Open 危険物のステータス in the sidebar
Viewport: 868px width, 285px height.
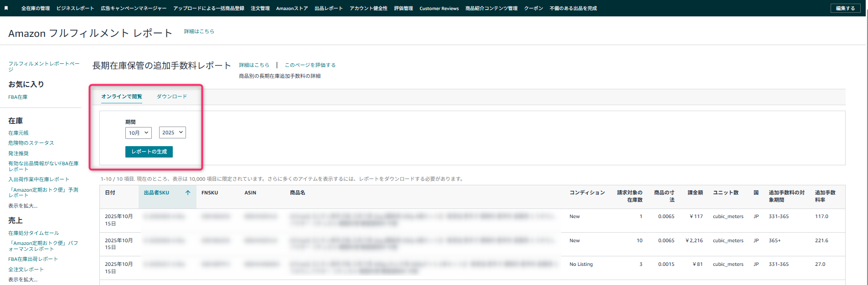point(31,143)
